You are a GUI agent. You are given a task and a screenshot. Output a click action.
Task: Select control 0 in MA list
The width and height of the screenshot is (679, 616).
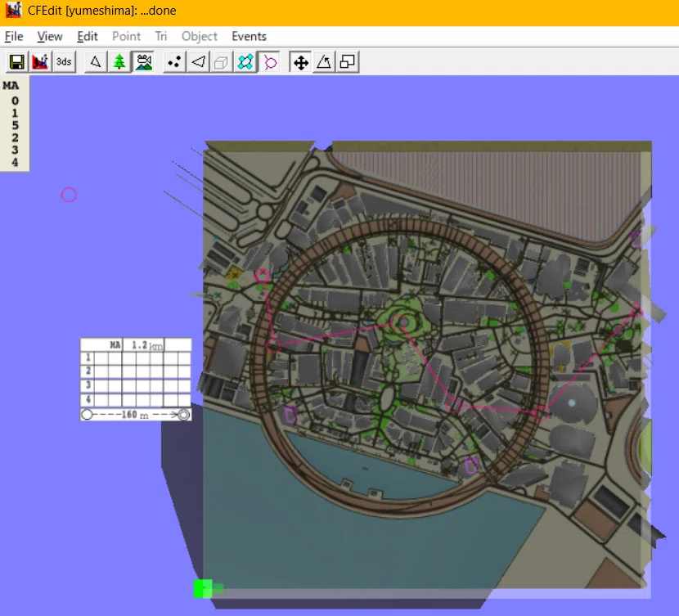(15, 101)
